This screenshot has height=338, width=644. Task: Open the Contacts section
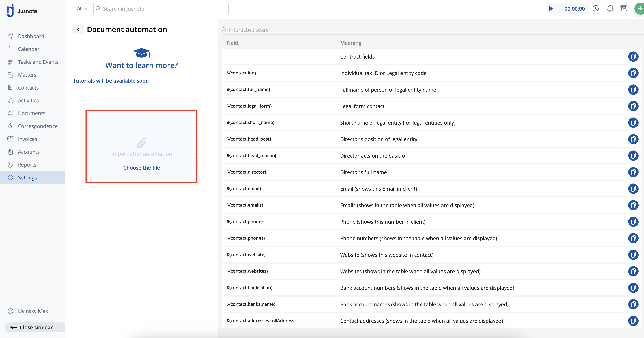tap(28, 88)
